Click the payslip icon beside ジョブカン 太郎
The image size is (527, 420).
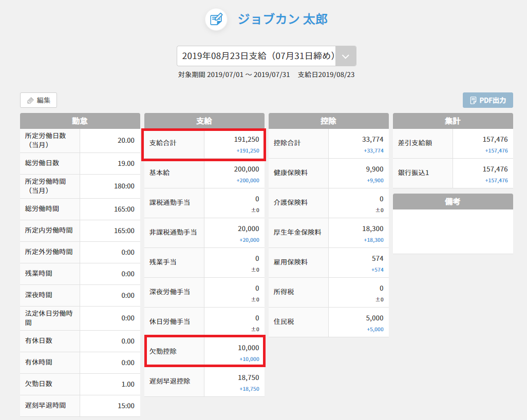[x=216, y=20]
